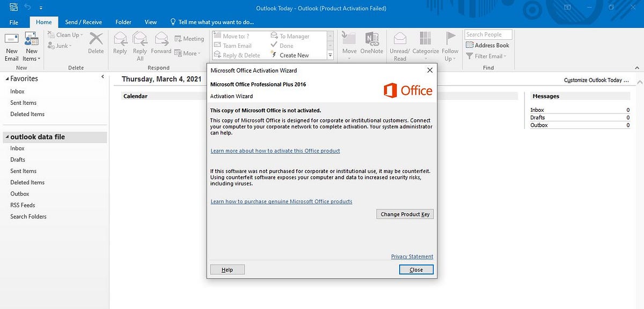Click Customize Outlook Today
The width and height of the screenshot is (644, 309).
pyautogui.click(x=596, y=80)
